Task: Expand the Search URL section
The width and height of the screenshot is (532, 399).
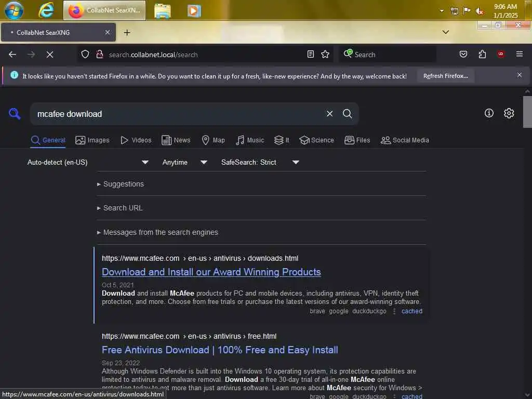Action: pos(120,208)
